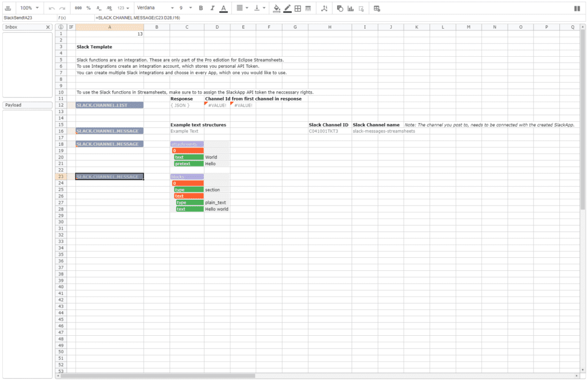The width and height of the screenshot is (588, 380).
Task: Insert a shape
Action: tap(340, 8)
